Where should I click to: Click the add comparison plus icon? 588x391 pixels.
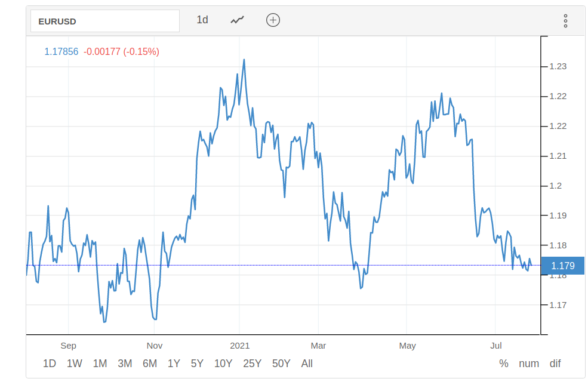point(273,20)
